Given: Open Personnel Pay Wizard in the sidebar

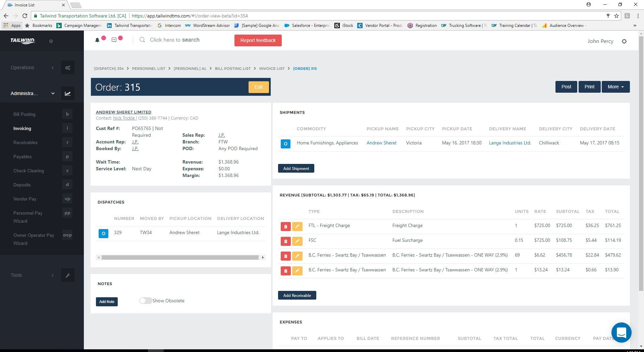Looking at the screenshot, I should click(28, 217).
